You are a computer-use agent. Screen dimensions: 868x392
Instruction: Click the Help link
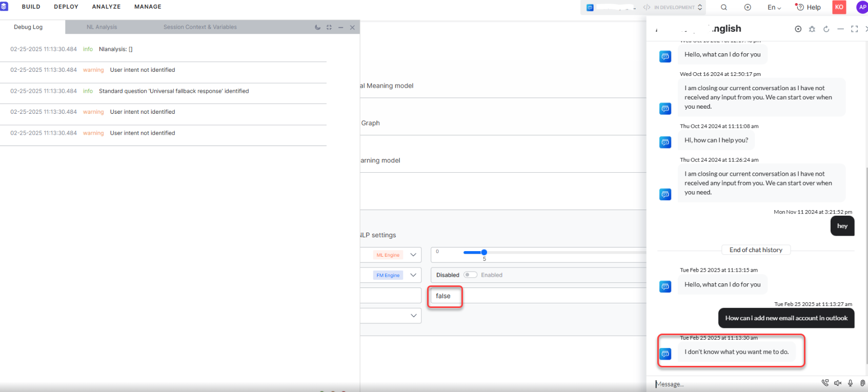(x=808, y=7)
